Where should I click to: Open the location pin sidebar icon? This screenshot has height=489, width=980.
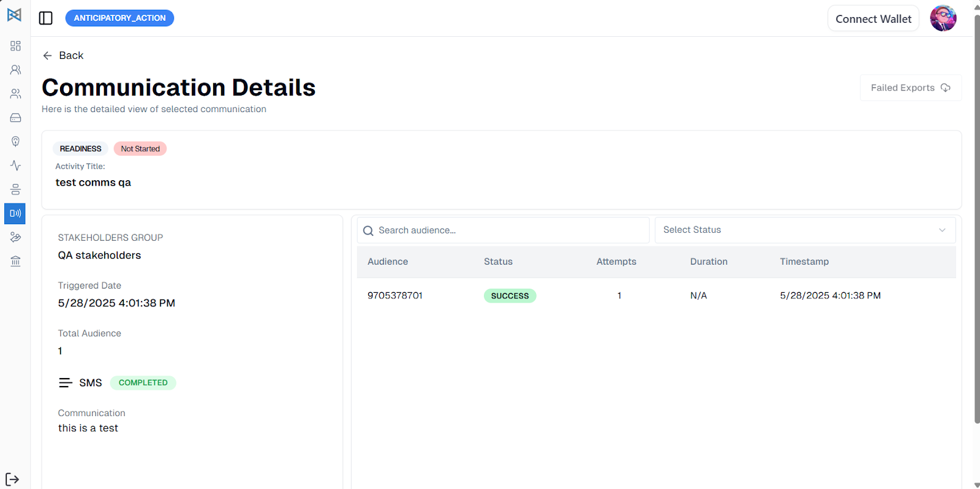point(15,142)
